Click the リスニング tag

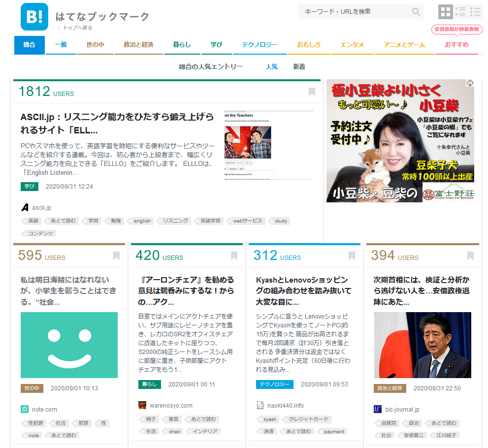175,221
